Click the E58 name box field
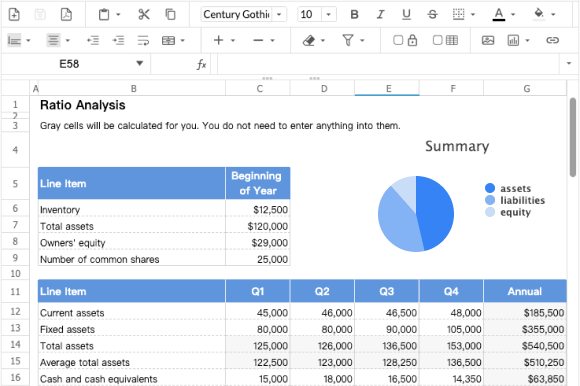This screenshot has width=580, height=386. point(69,64)
